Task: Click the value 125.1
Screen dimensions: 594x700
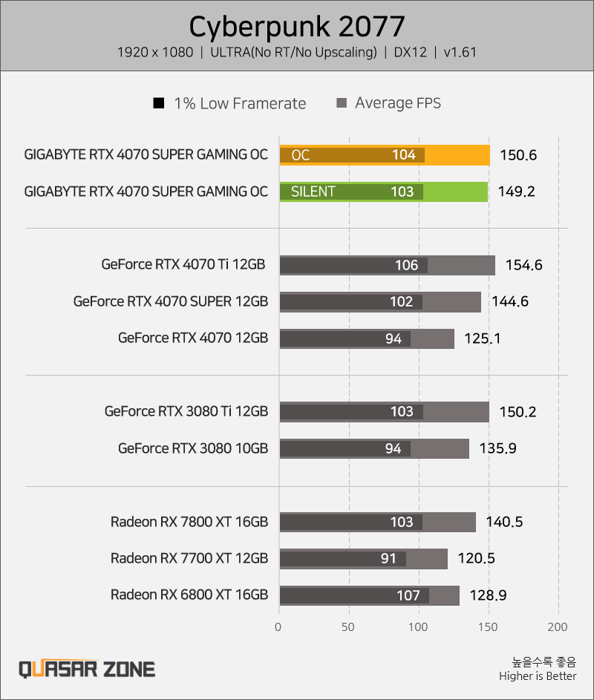Action: (x=483, y=338)
